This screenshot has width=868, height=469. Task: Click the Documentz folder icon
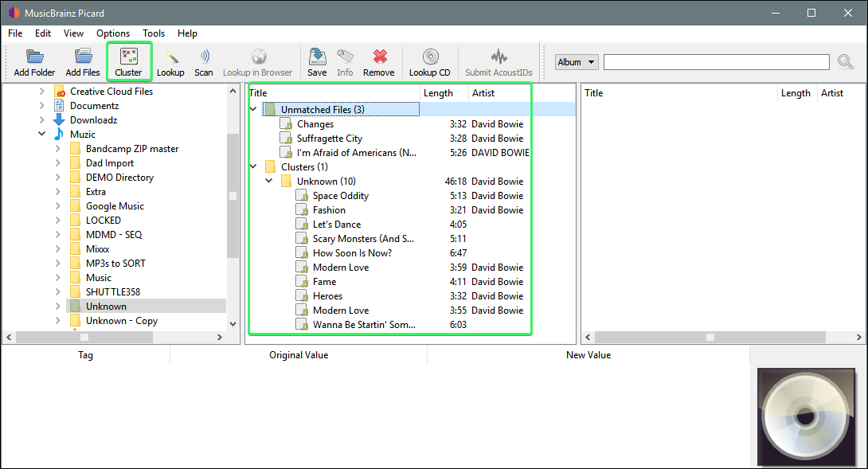click(x=59, y=106)
